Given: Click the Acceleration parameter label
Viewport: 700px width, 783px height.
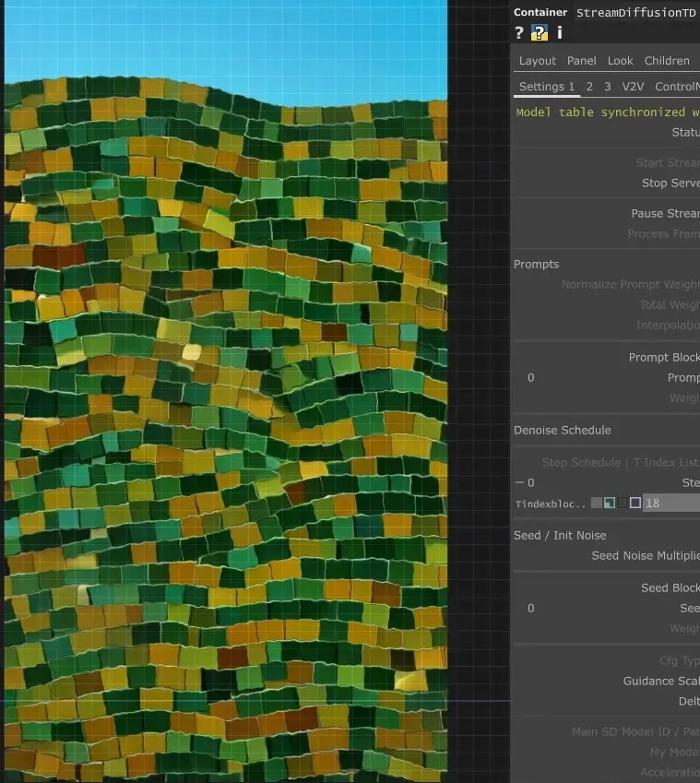Looking at the screenshot, I should coord(670,773).
